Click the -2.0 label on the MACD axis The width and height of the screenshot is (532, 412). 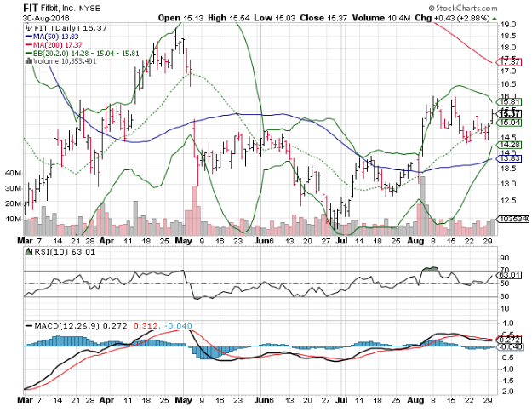(x=507, y=392)
